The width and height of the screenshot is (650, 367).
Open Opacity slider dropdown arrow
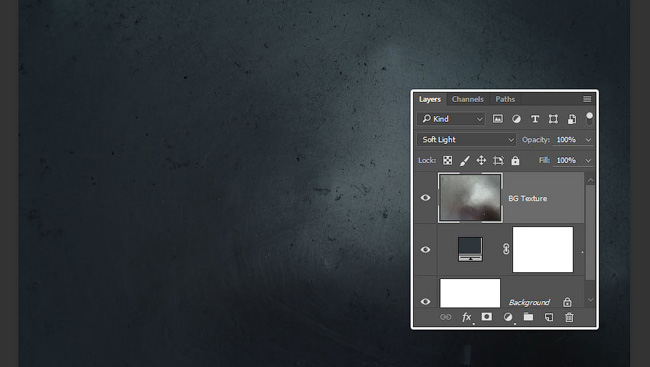point(588,140)
